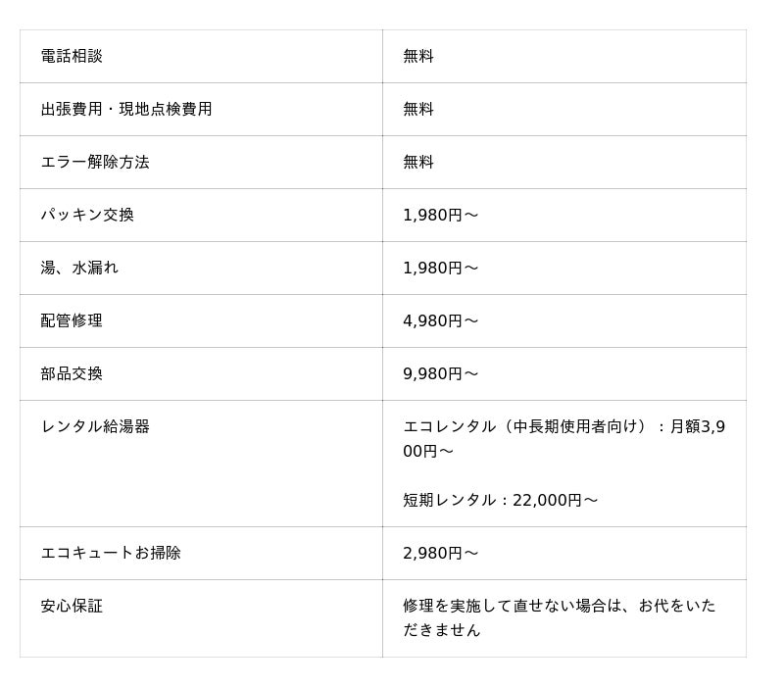Select the 9,980円〜 price

click(441, 373)
